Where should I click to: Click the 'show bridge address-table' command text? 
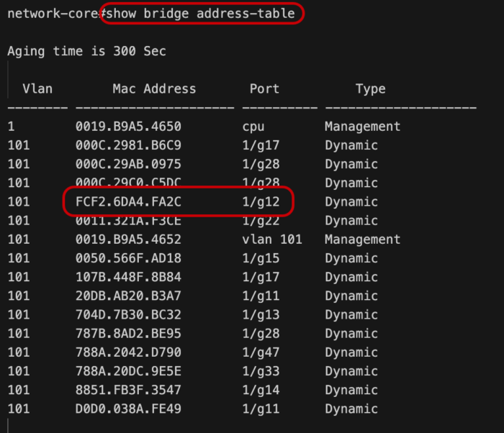[201, 14]
